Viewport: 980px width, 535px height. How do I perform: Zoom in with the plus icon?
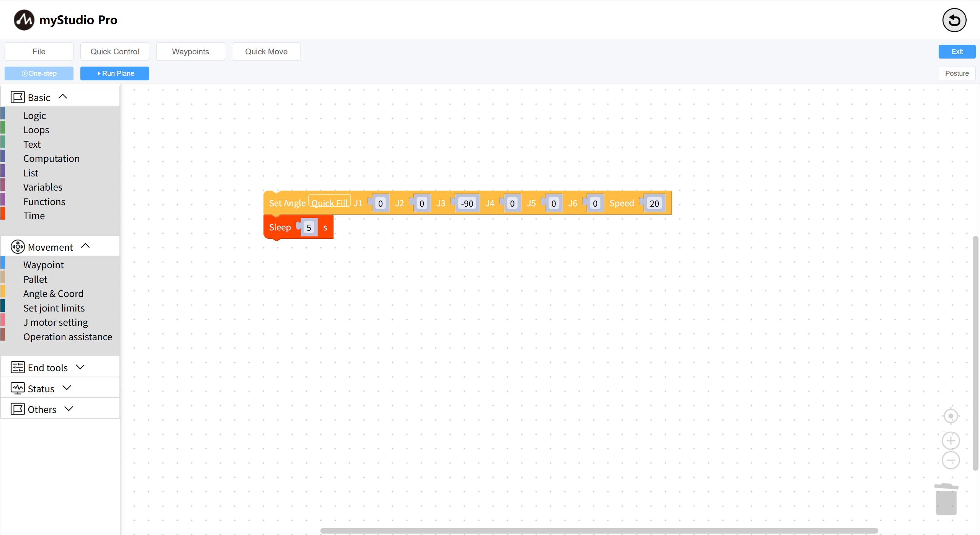[x=951, y=441]
